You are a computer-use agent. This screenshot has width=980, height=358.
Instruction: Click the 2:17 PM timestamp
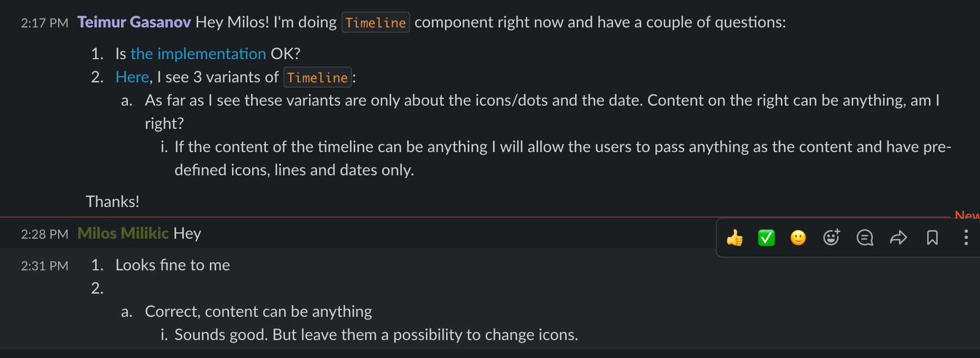point(44,23)
